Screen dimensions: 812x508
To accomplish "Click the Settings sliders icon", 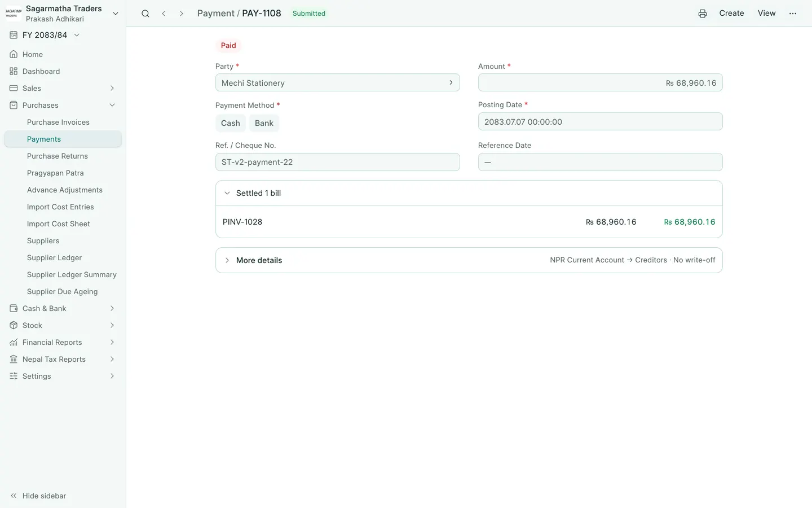I will [14, 376].
